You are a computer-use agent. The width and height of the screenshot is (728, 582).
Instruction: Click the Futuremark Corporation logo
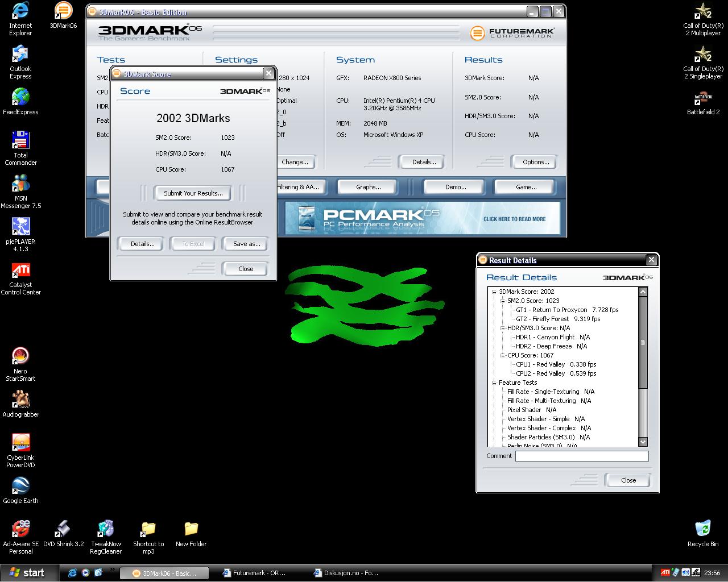click(x=512, y=33)
